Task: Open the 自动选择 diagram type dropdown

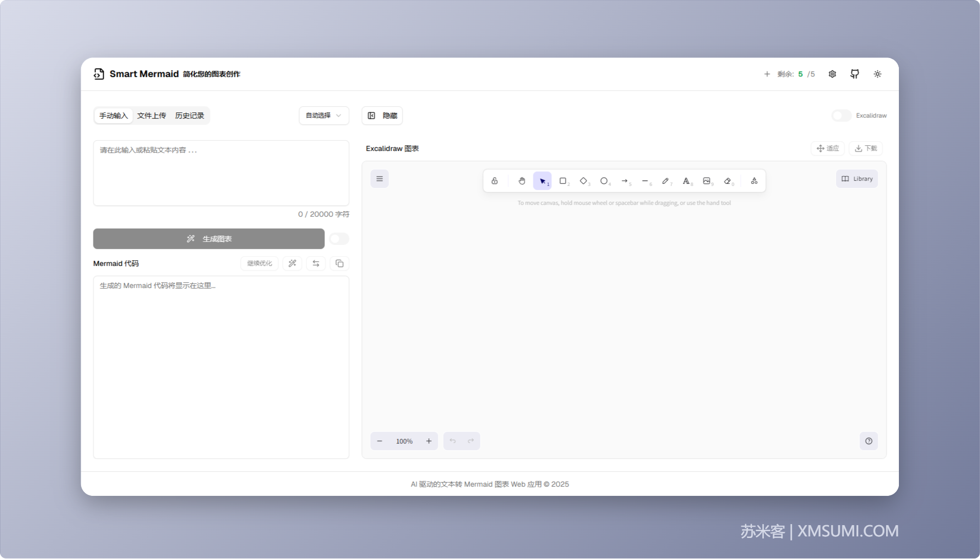Action: click(x=324, y=115)
